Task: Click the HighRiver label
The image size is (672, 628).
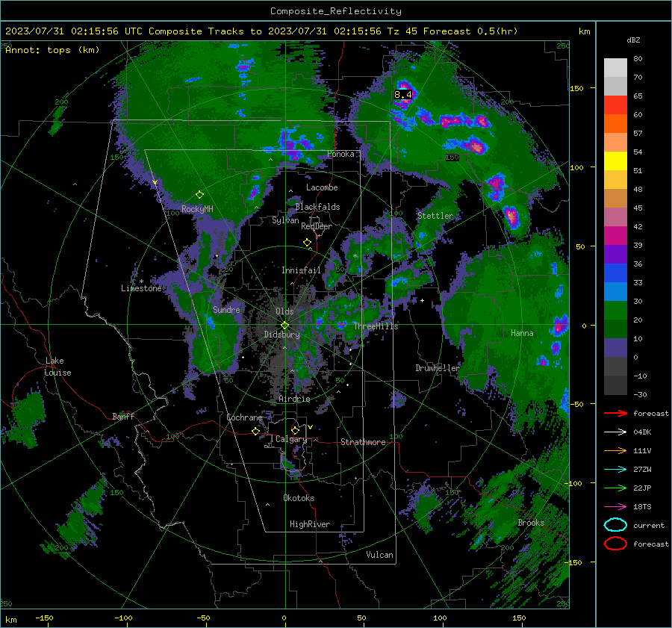Action: pos(310,524)
